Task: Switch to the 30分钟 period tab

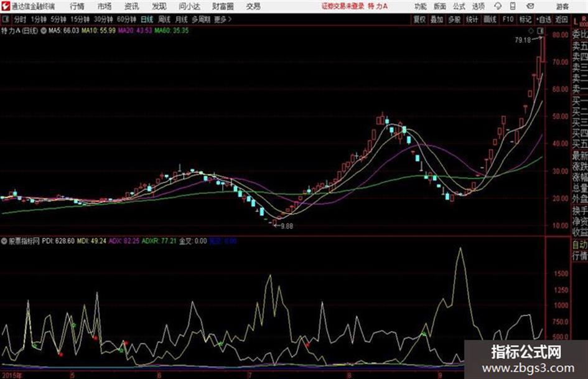Action: click(103, 19)
